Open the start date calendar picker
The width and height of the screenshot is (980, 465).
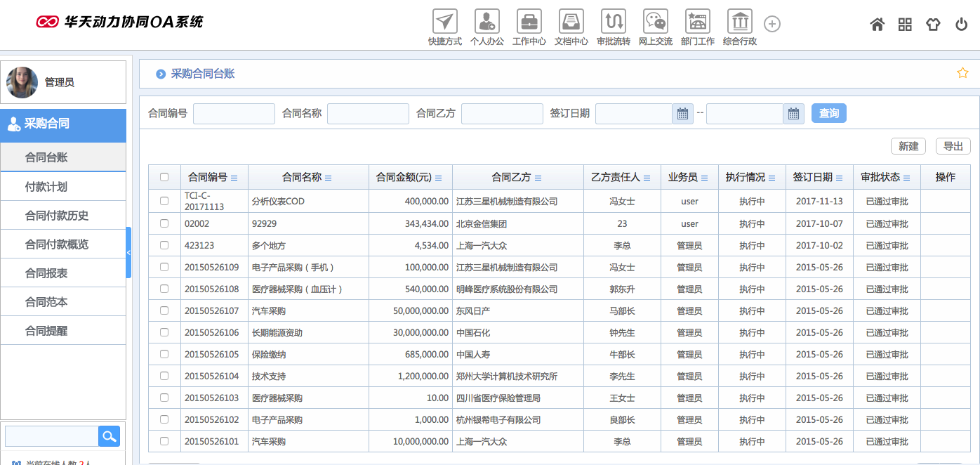click(682, 114)
